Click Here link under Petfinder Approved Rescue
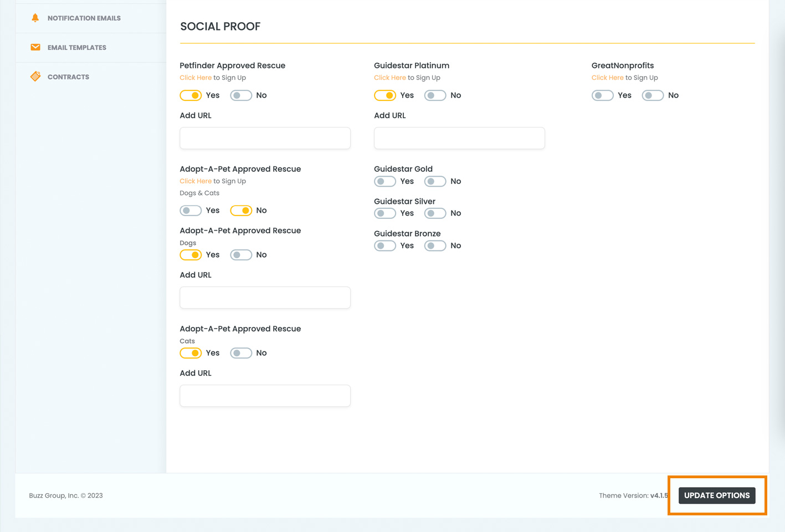The height and width of the screenshot is (532, 785). 196,78
